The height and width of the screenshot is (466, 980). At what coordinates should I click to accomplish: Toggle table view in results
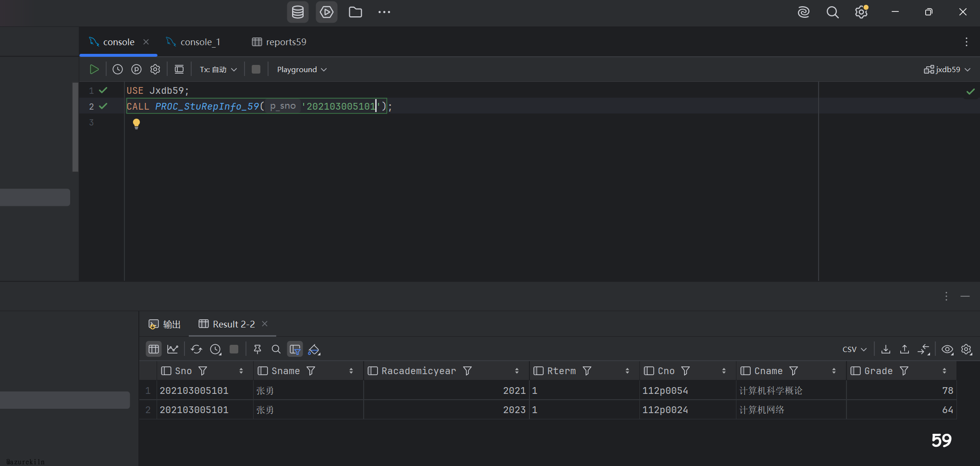click(x=154, y=349)
